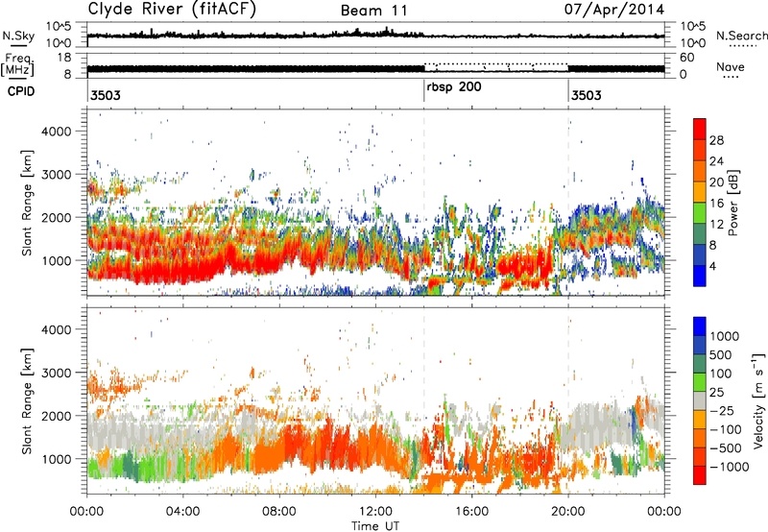Click the "-500" Velocity colorbar value

click(726, 447)
